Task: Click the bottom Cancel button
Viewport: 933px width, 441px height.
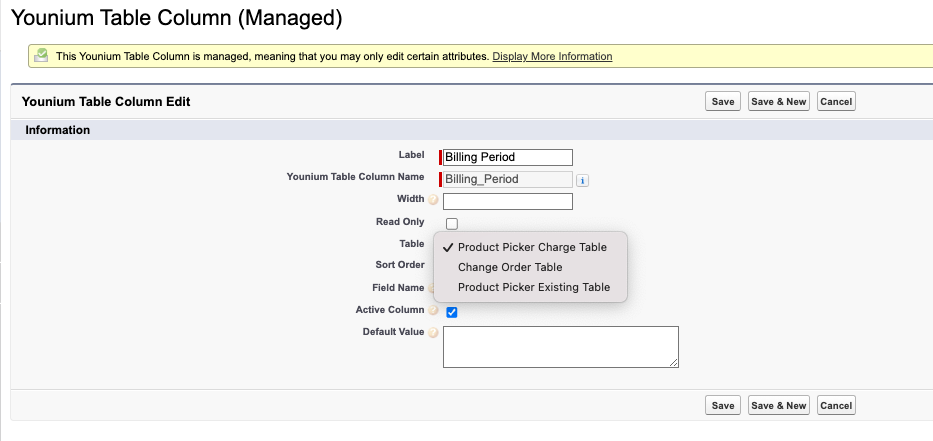Action: (836, 405)
